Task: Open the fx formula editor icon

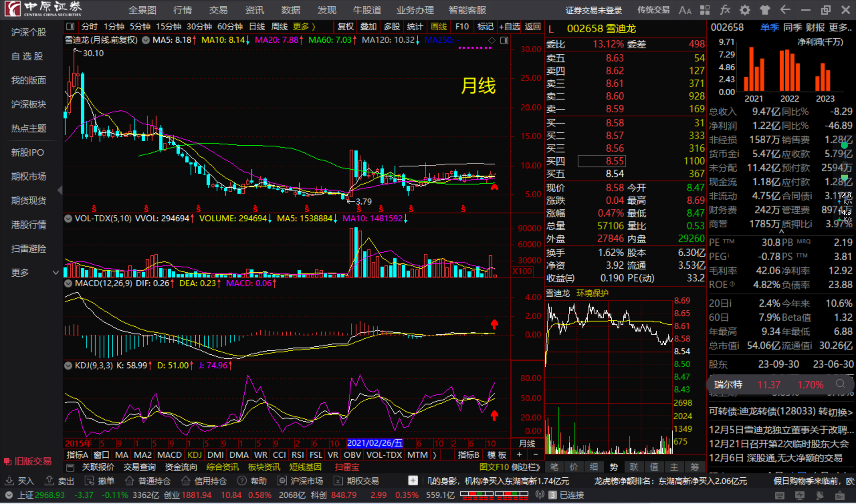Action: tap(725, 10)
